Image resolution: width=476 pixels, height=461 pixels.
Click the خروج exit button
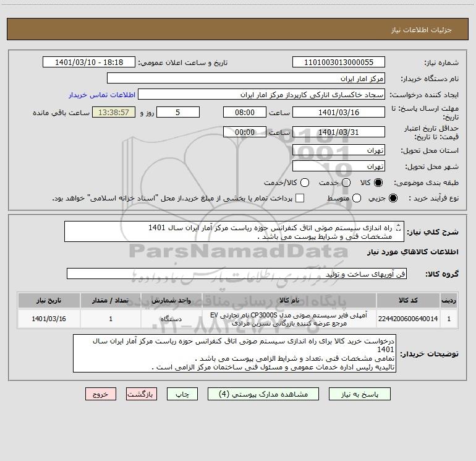click(x=101, y=394)
